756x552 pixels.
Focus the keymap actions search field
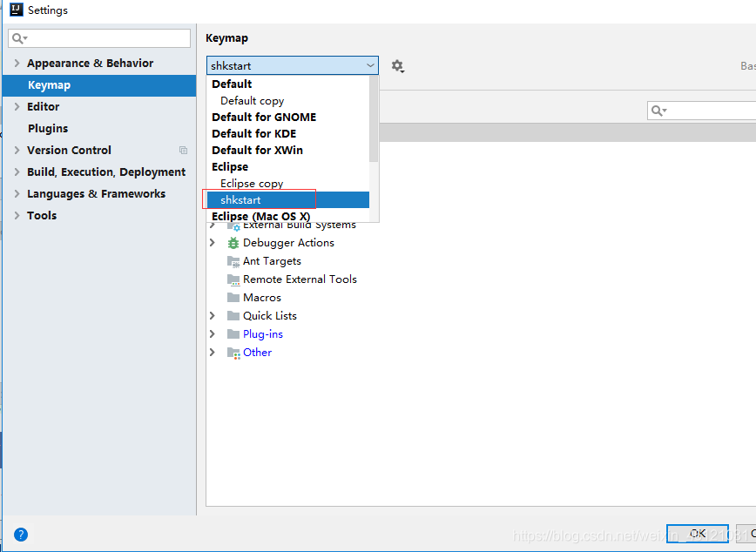[x=702, y=111]
